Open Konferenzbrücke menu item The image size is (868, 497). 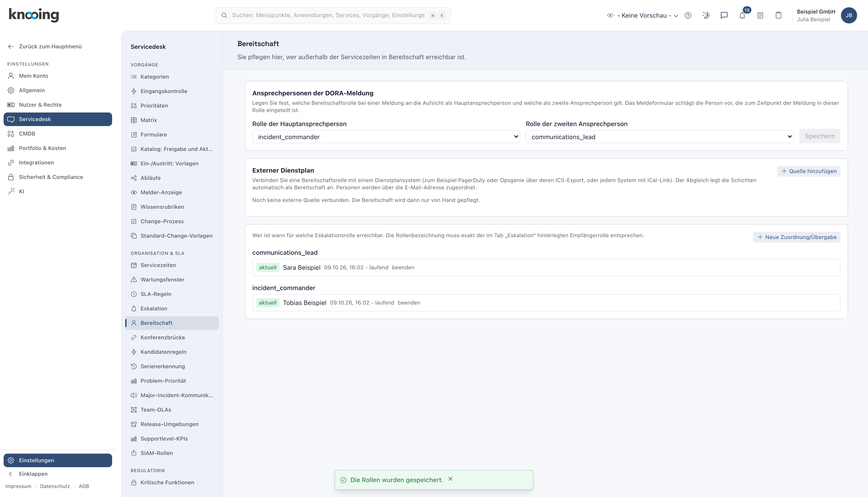click(172, 337)
